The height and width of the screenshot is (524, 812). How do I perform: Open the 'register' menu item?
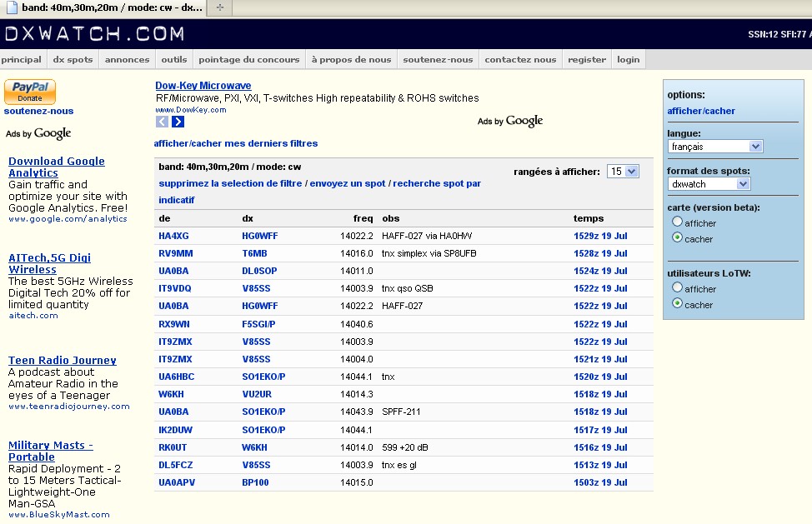click(587, 59)
